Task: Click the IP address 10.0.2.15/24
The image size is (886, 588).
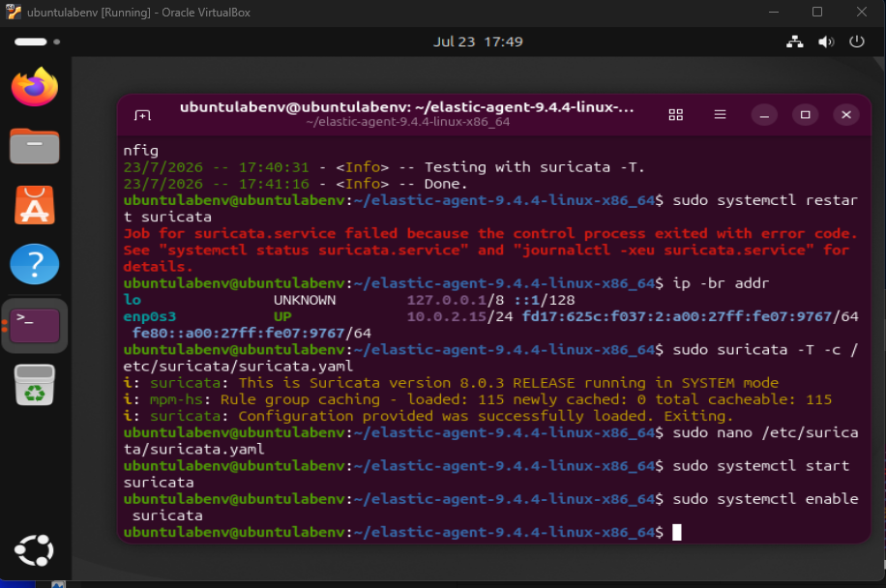Action: (x=460, y=316)
